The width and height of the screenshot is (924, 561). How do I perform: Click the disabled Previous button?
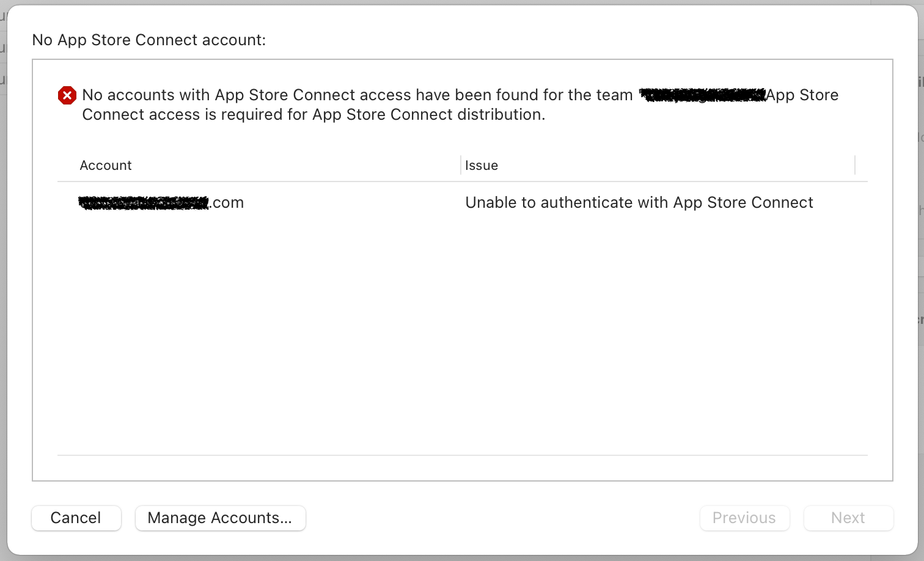point(744,518)
